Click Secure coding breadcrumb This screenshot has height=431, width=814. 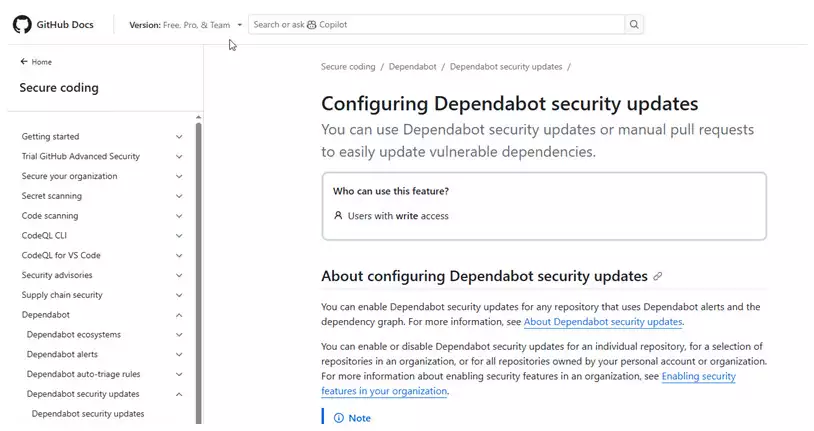(348, 66)
